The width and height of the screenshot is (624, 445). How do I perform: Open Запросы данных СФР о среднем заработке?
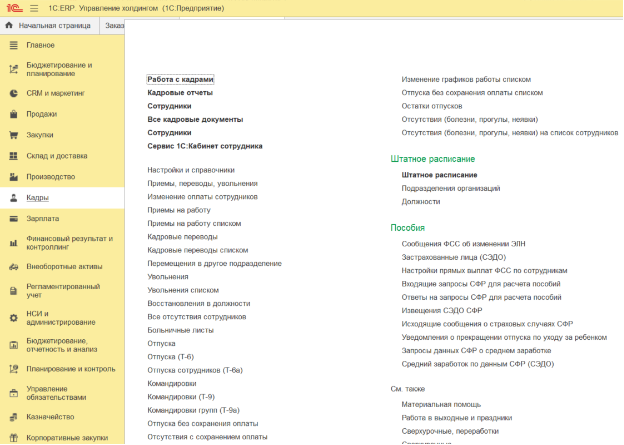(x=476, y=351)
